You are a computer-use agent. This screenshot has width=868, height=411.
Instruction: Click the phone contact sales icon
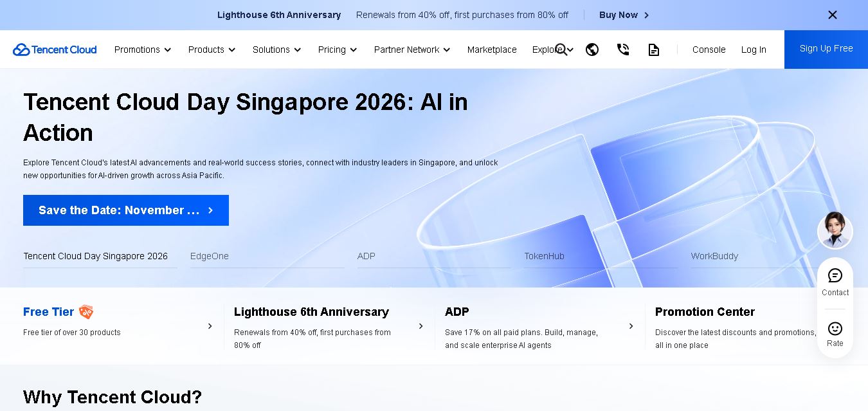click(623, 50)
